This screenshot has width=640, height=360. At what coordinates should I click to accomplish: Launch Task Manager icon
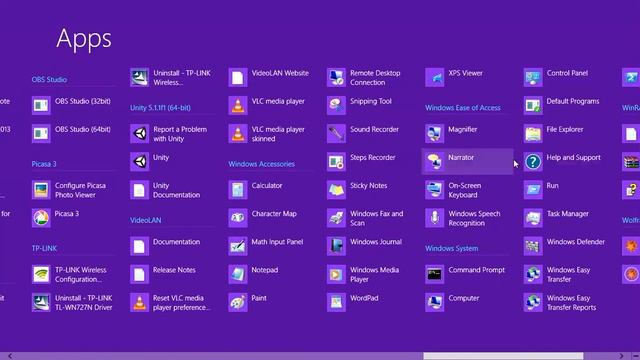point(533,218)
